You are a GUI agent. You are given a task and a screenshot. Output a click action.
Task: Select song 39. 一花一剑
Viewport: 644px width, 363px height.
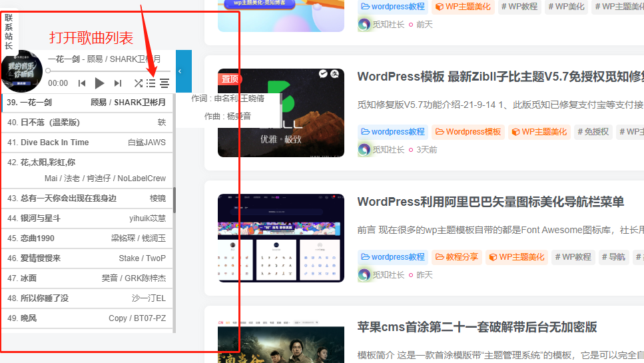[87, 103]
